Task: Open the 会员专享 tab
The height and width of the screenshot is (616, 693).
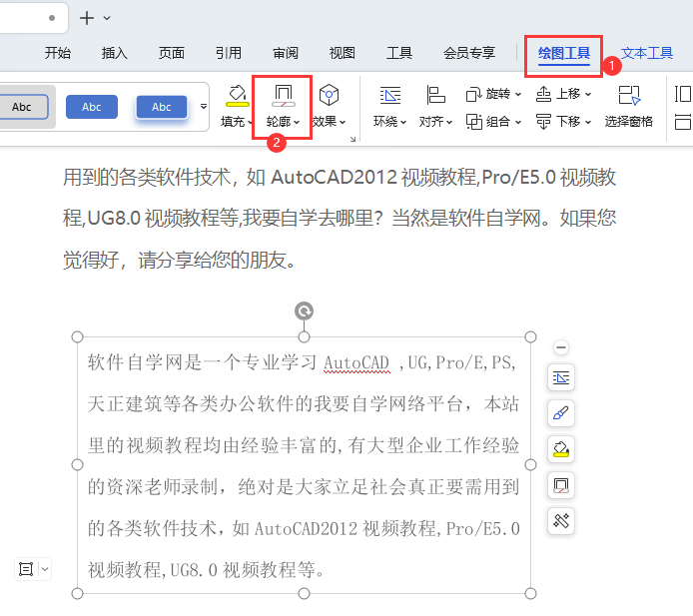Action: click(469, 53)
